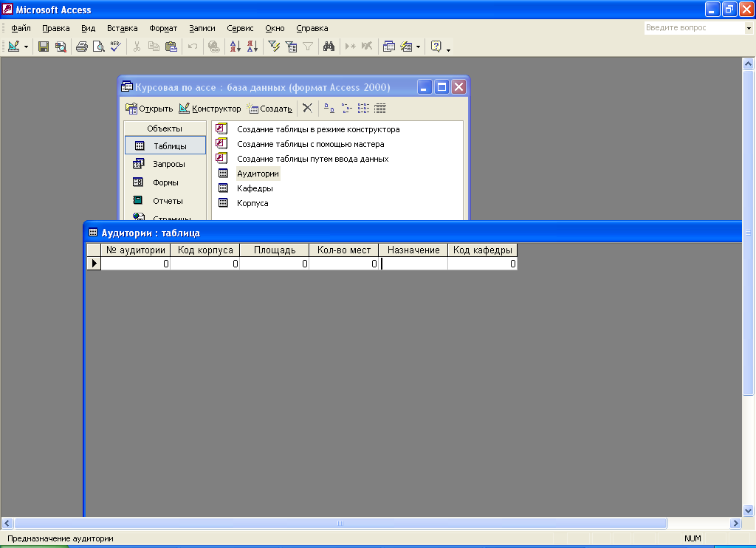Open the help question dropdown arrow
The width and height of the screenshot is (756, 548).
(749, 28)
